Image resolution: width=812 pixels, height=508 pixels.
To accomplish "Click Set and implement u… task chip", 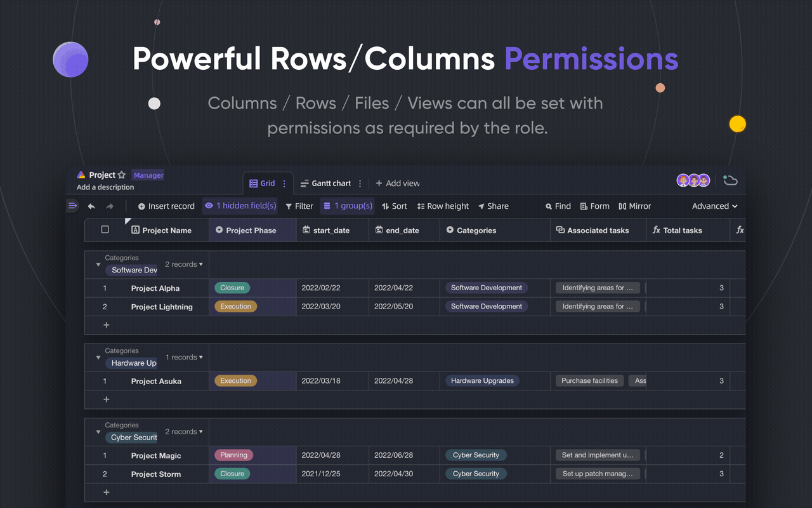I will coord(598,455).
